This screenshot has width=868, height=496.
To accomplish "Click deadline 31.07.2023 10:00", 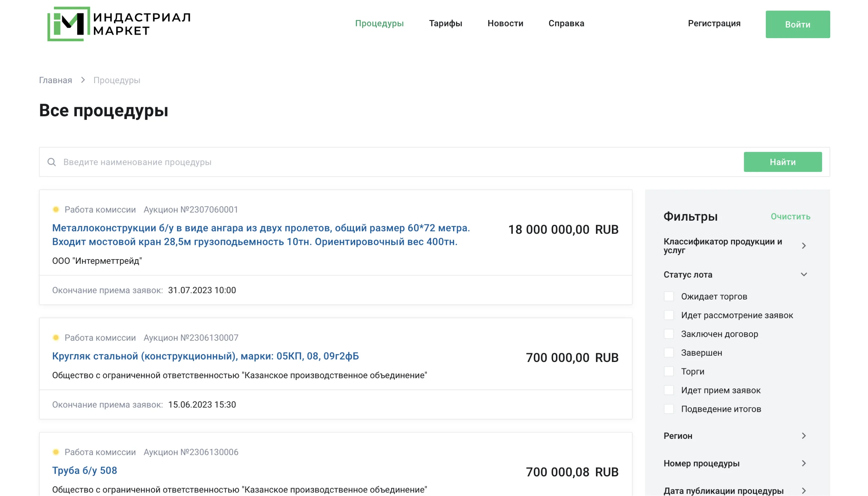I will [202, 290].
